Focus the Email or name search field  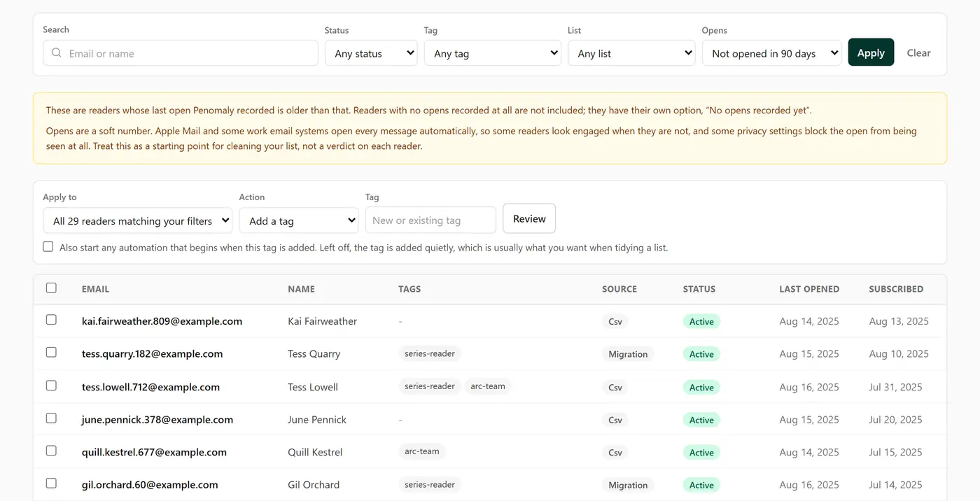pos(181,53)
